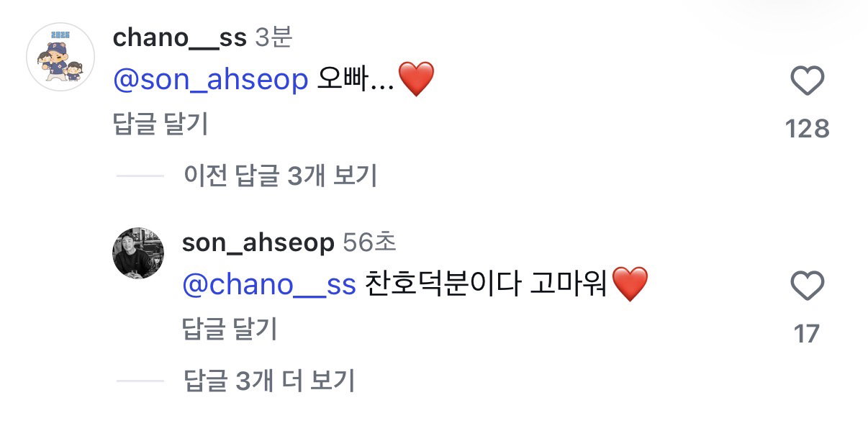Click the son_ahseop username on the reply
Image resolution: width=868 pixels, height=431 pixels.
pyautogui.click(x=258, y=243)
